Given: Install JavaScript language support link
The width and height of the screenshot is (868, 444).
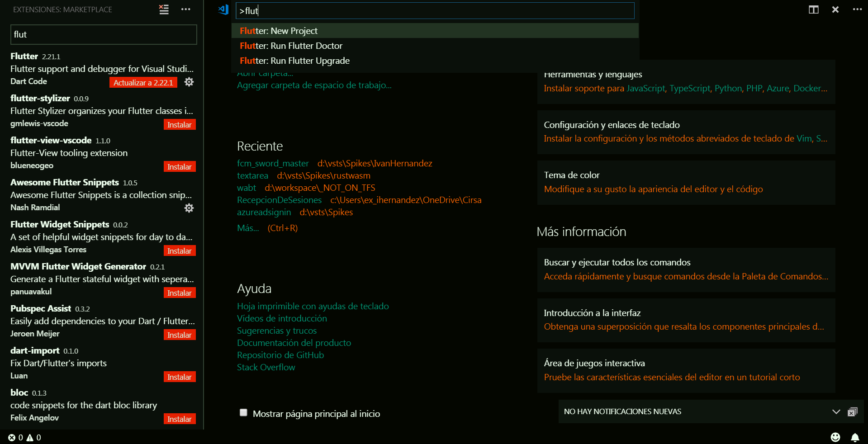Looking at the screenshot, I should pyautogui.click(x=645, y=88).
